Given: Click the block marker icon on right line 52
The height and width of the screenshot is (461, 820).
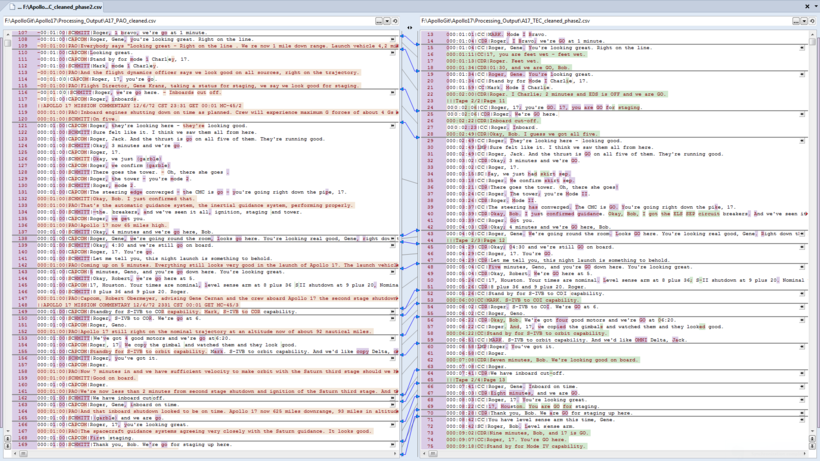Looking at the screenshot, I should click(x=802, y=293).
